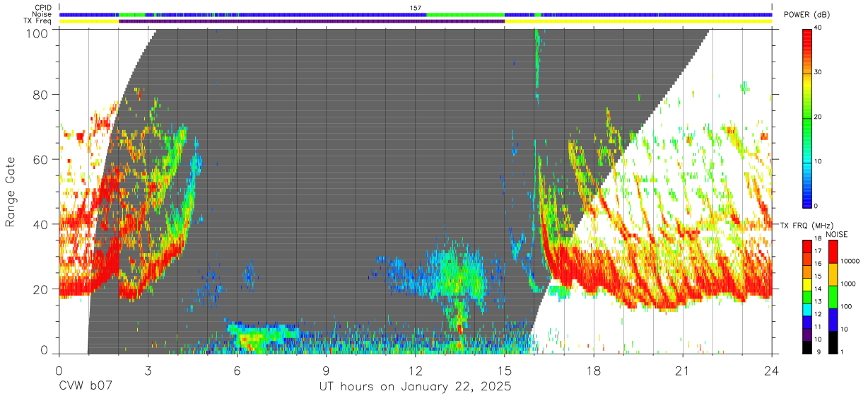
Task: Click the red 17–18 MHz segment of TX FRQ bar
Action: pyautogui.click(x=807, y=245)
